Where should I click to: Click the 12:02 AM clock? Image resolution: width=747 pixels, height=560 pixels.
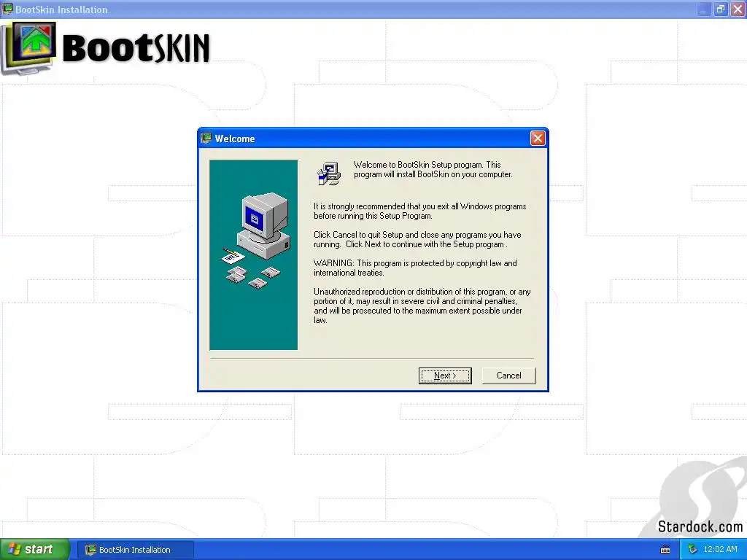pyautogui.click(x=720, y=549)
